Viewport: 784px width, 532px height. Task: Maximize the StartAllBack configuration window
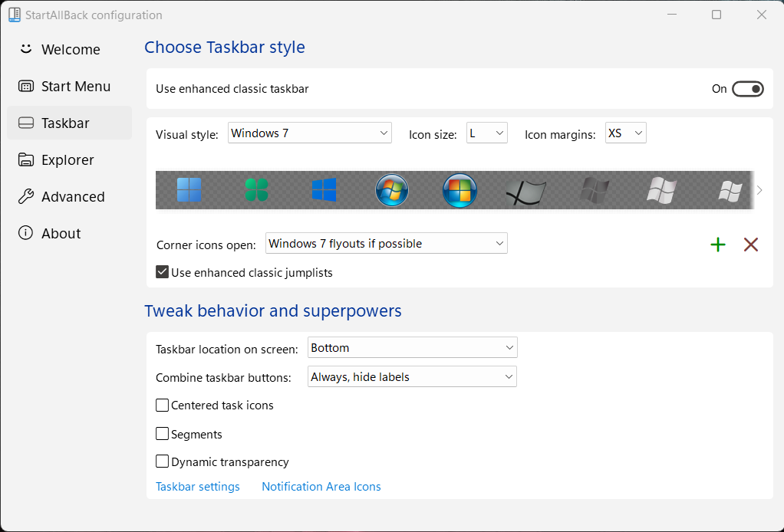click(x=716, y=15)
